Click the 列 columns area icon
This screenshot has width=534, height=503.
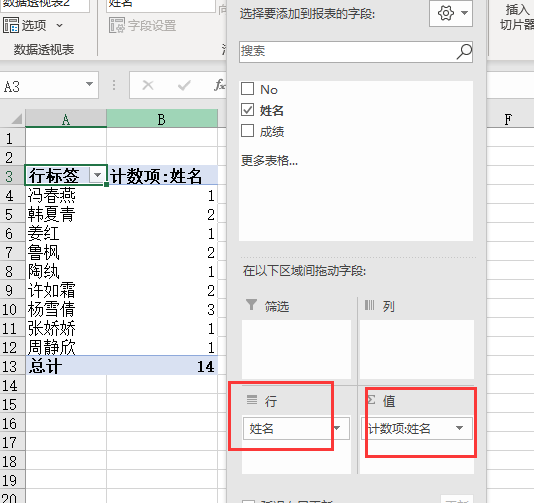(x=370, y=305)
